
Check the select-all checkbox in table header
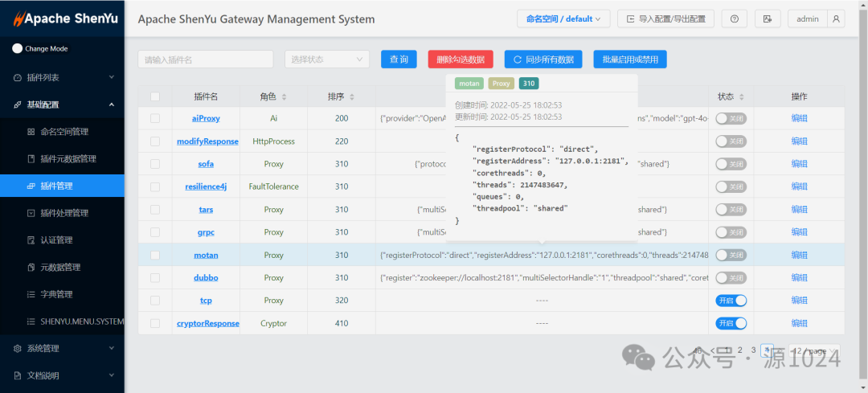[x=155, y=97]
